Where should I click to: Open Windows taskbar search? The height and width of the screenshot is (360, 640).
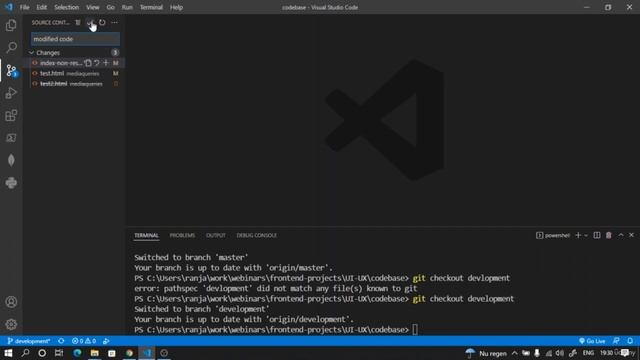(x=25, y=353)
